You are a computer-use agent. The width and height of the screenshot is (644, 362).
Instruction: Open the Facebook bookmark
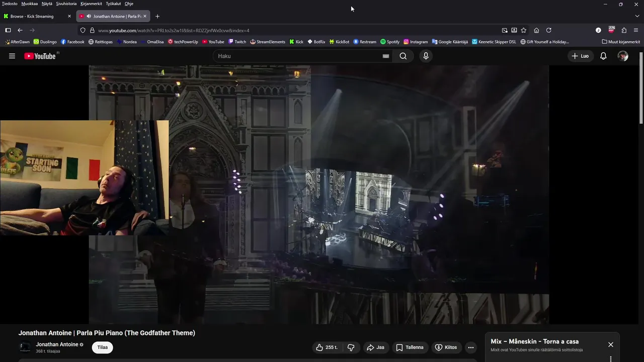point(72,42)
